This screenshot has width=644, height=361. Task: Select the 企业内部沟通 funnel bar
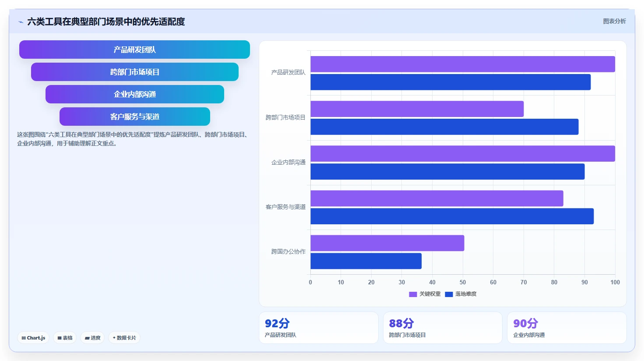coord(135,94)
